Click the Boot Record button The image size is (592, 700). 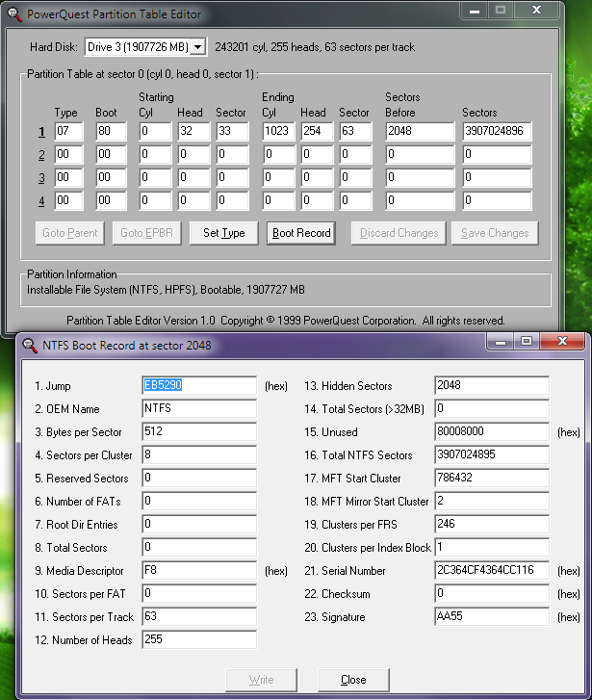301,233
